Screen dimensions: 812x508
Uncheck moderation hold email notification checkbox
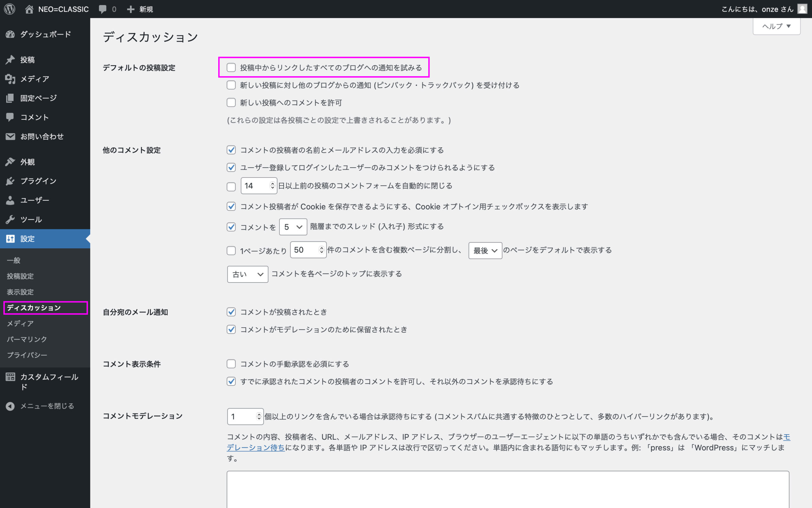(231, 329)
